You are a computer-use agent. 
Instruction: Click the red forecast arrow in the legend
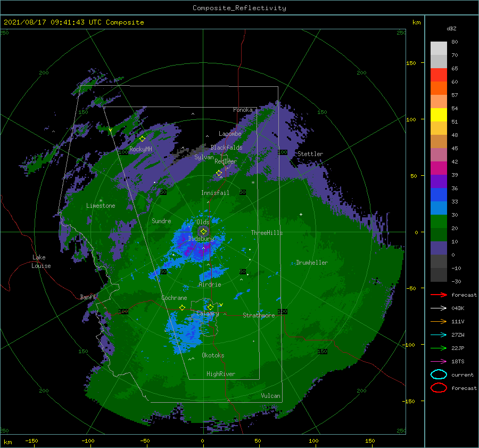point(439,295)
